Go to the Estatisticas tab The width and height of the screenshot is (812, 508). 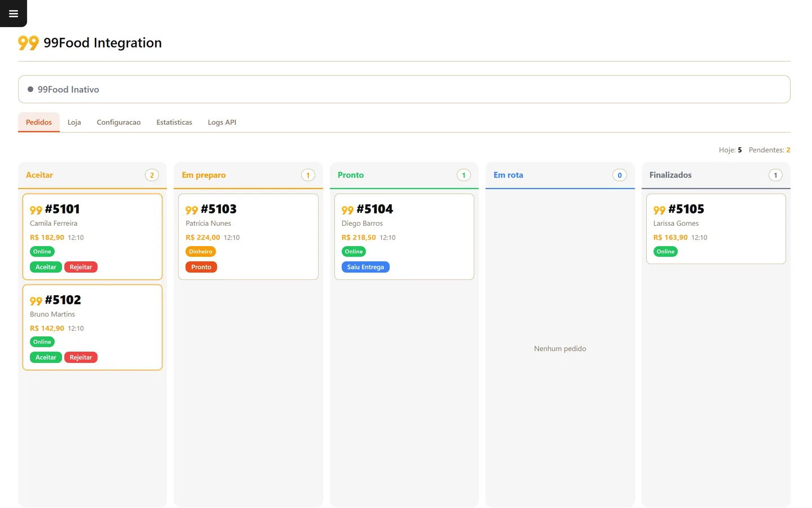point(174,122)
